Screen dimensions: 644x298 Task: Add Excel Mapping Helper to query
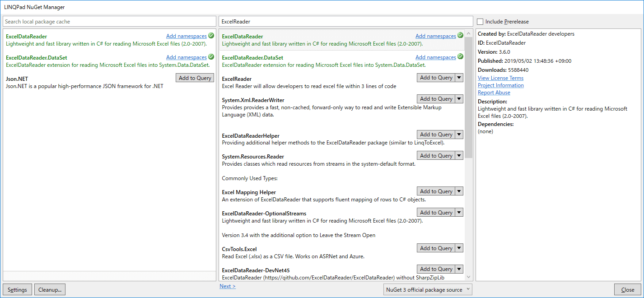click(x=436, y=191)
